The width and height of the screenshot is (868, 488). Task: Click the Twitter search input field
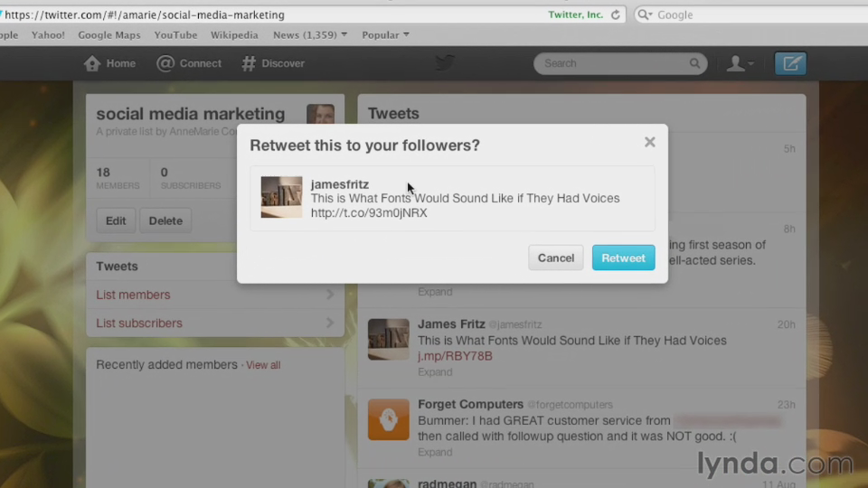click(613, 63)
